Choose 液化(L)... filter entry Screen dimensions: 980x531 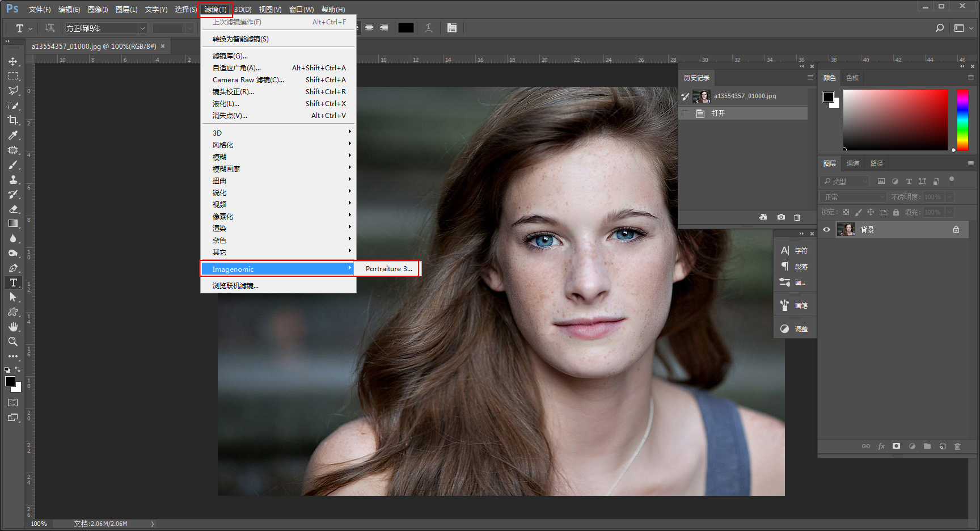[278, 104]
